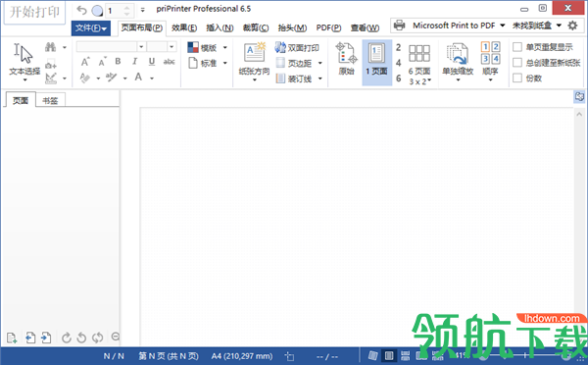Open the font size combo box
Viewport: 588px width, 365px height.
point(161,47)
